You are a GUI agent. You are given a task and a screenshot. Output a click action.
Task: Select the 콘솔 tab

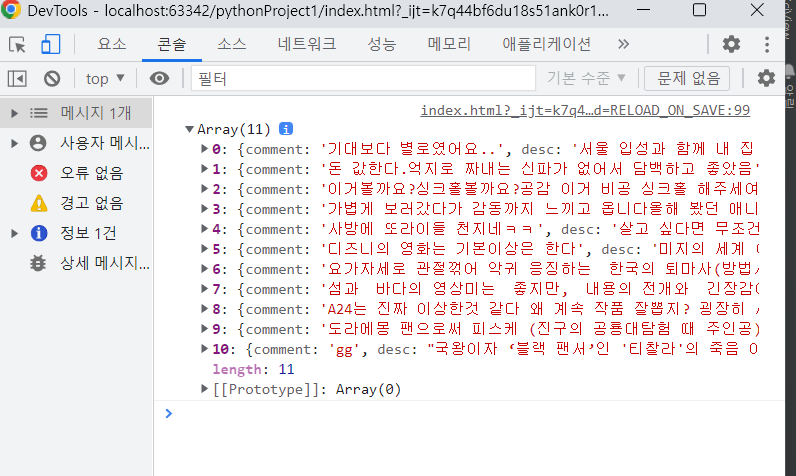click(x=172, y=45)
